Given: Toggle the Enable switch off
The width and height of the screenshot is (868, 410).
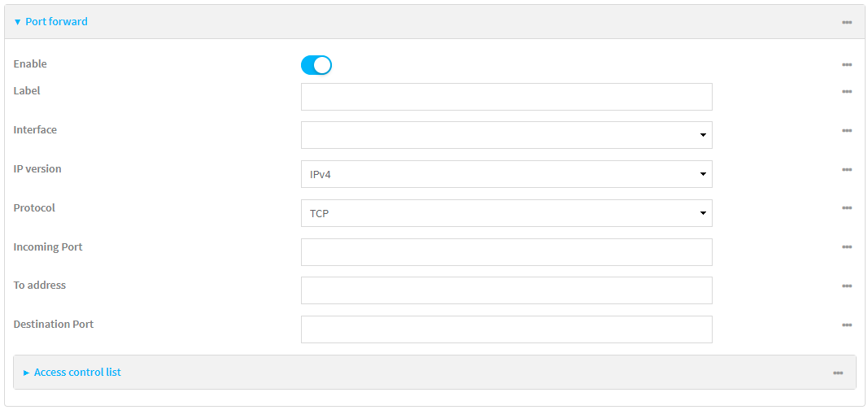Looking at the screenshot, I should [316, 65].
